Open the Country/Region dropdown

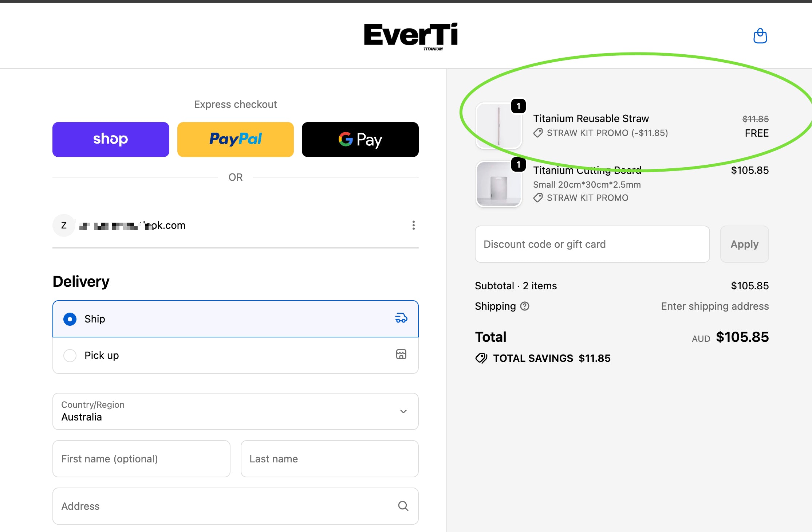click(x=235, y=411)
